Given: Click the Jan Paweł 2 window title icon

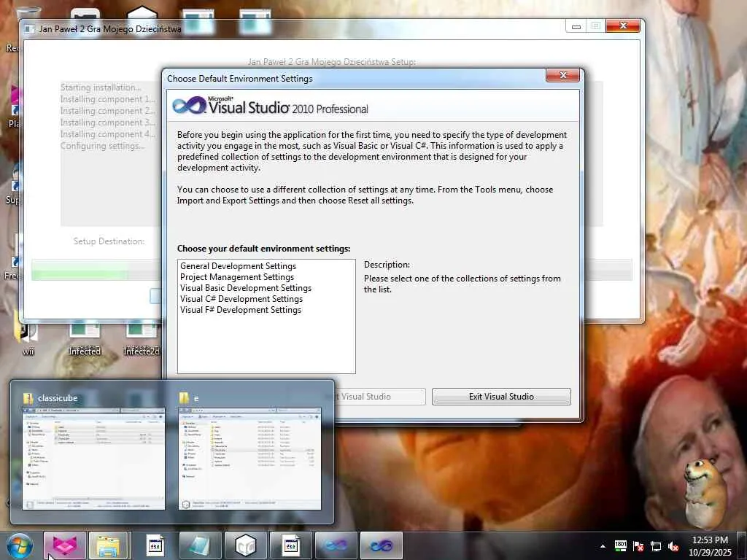Looking at the screenshot, I should tap(29, 29).
